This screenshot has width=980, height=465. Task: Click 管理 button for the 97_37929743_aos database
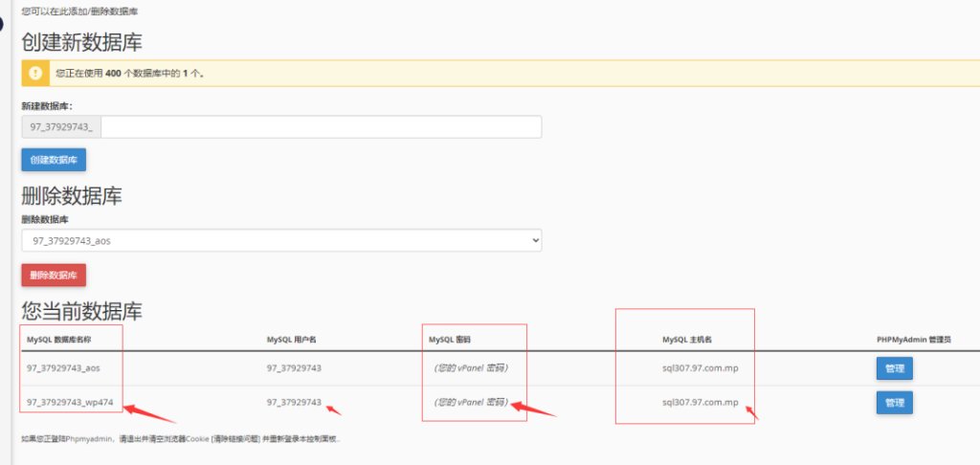(x=894, y=368)
